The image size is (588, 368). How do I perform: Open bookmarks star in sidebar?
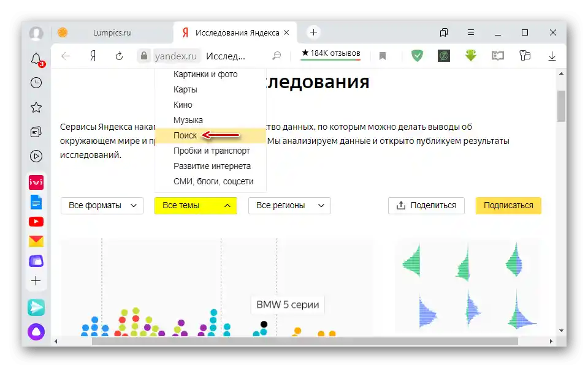click(36, 108)
